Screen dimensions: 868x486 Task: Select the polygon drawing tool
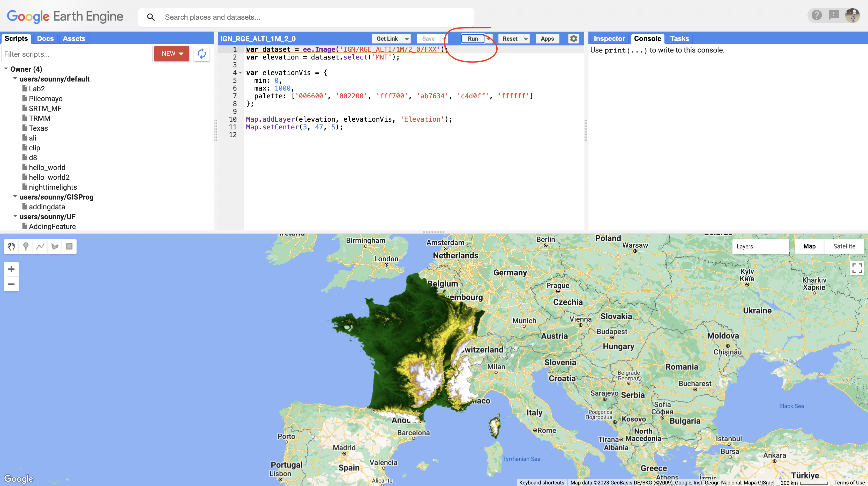55,246
